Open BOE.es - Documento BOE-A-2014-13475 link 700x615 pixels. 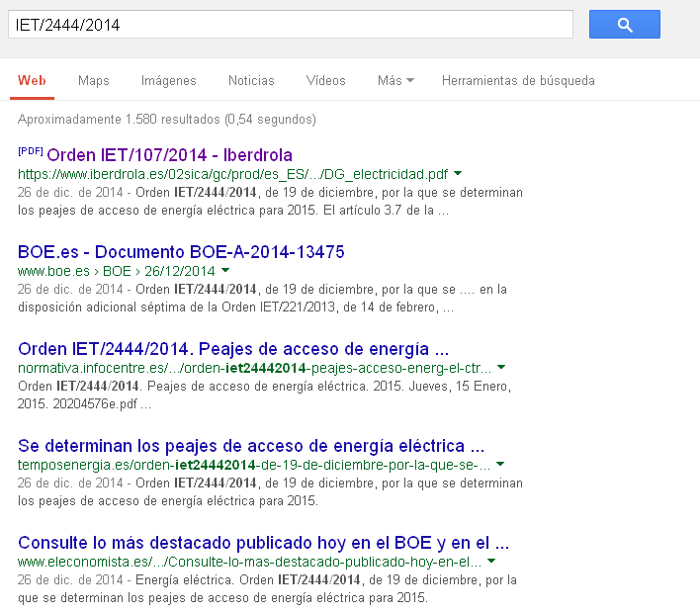[181, 252]
